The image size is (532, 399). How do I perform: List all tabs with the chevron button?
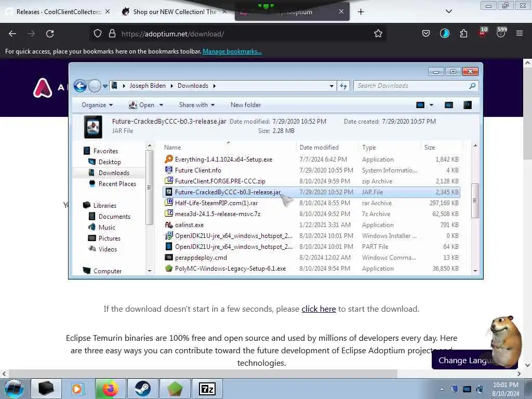click(448, 11)
